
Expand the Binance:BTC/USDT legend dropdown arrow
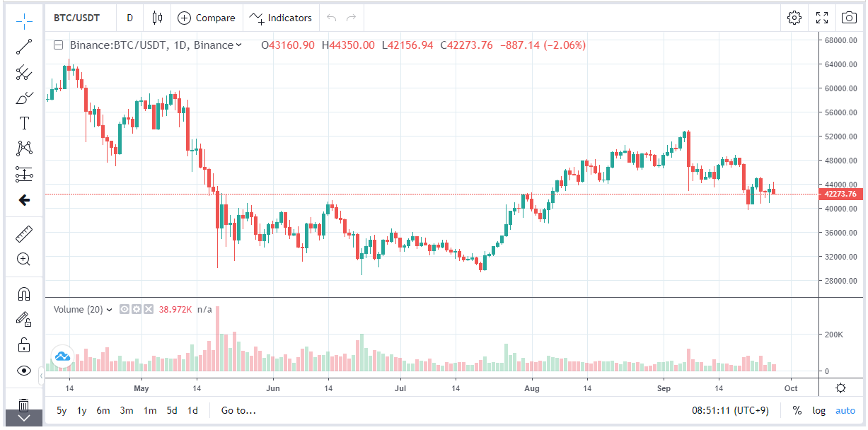(x=238, y=45)
